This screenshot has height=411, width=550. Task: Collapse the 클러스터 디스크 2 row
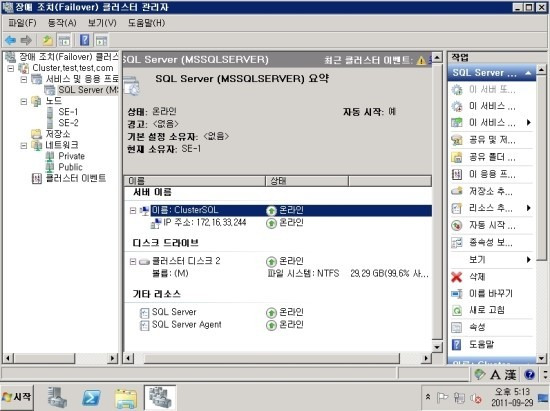[x=133, y=261]
